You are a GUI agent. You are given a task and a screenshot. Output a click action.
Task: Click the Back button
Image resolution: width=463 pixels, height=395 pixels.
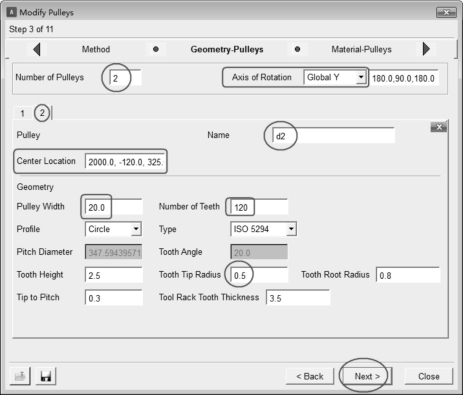[310, 377]
